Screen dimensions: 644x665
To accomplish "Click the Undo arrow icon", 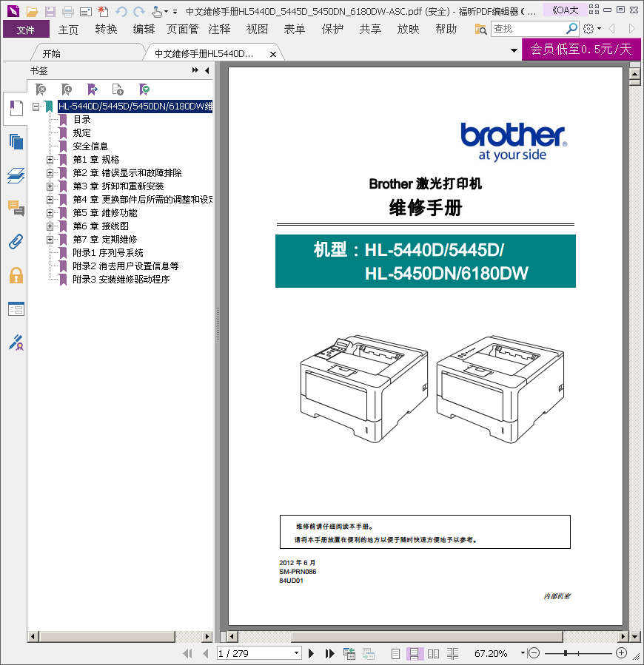I will coord(121,12).
